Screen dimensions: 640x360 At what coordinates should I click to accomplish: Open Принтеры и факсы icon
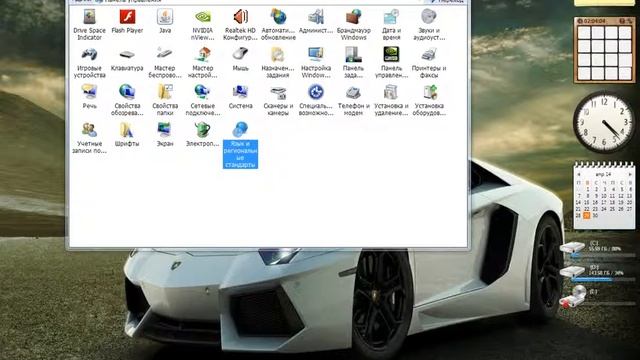click(x=429, y=62)
